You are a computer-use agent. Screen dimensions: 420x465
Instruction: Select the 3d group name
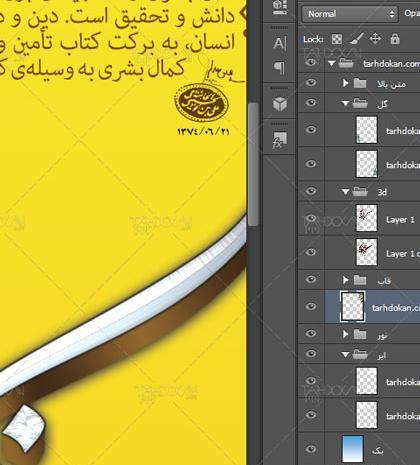point(382,192)
